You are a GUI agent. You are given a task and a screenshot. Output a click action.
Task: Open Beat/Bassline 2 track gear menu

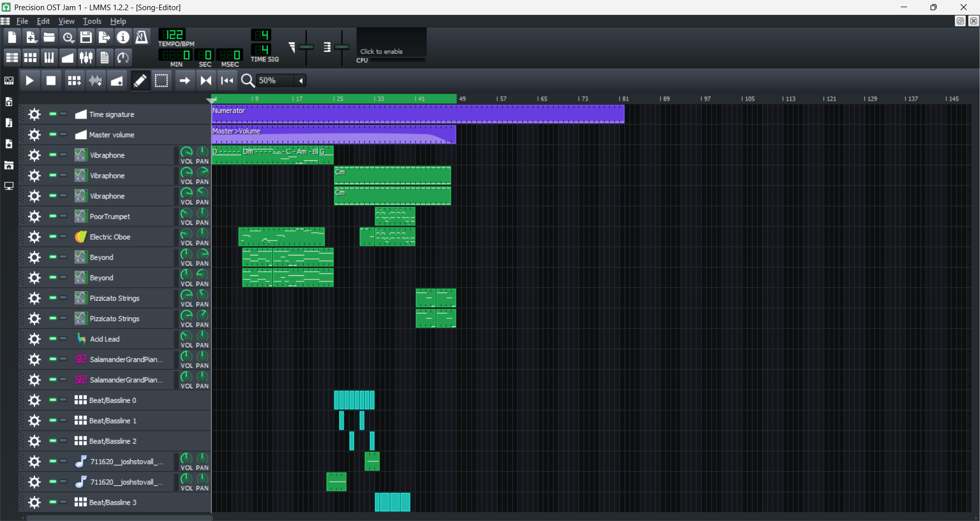pyautogui.click(x=34, y=441)
